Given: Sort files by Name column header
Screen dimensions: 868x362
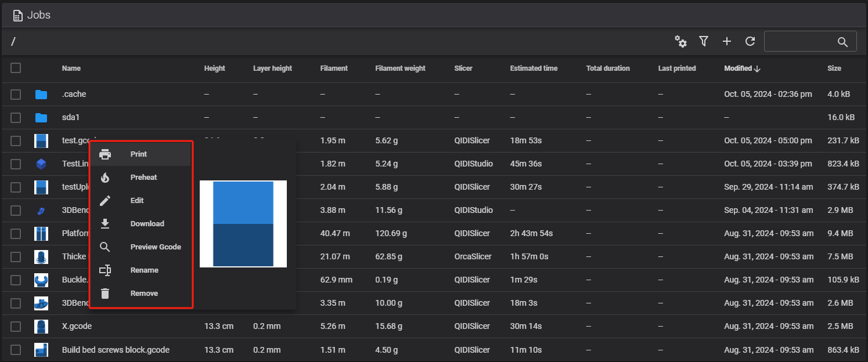Looking at the screenshot, I should click(71, 68).
